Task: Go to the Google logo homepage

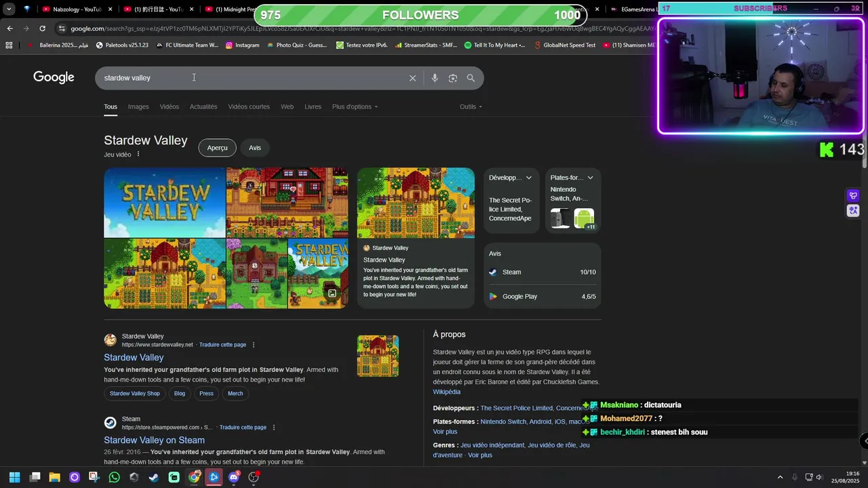Action: (x=54, y=77)
